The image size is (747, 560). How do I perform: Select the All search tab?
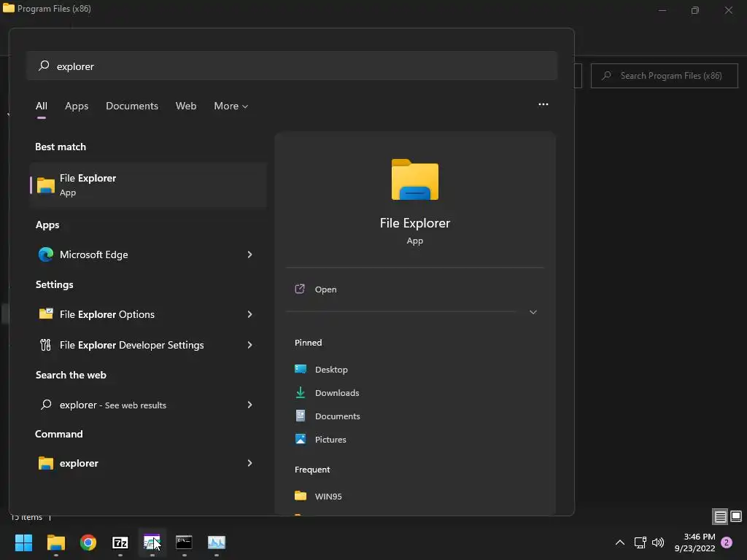[x=42, y=106]
